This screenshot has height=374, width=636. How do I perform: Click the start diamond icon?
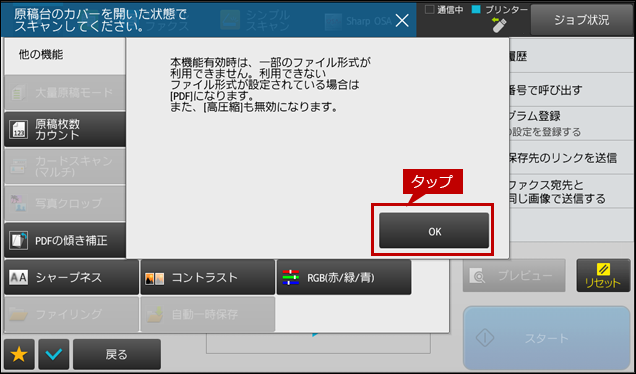pyautogui.click(x=484, y=337)
